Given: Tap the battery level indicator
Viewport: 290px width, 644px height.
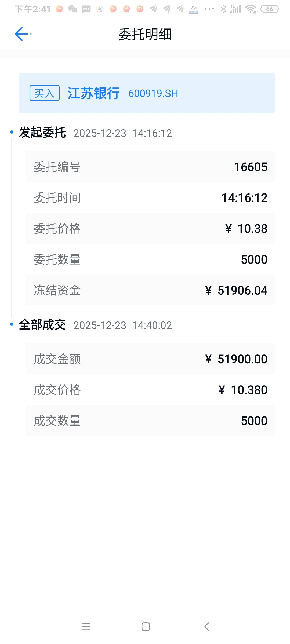Looking at the screenshot, I should pyautogui.click(x=269, y=9).
